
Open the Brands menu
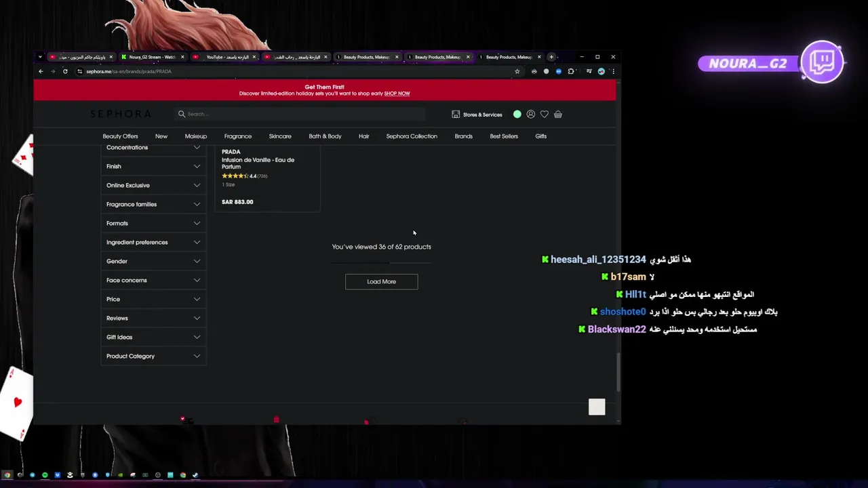click(464, 136)
